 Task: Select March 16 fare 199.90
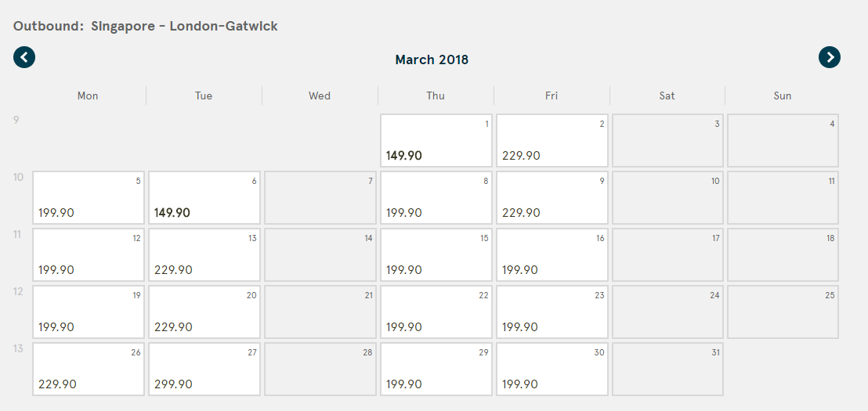pos(552,254)
